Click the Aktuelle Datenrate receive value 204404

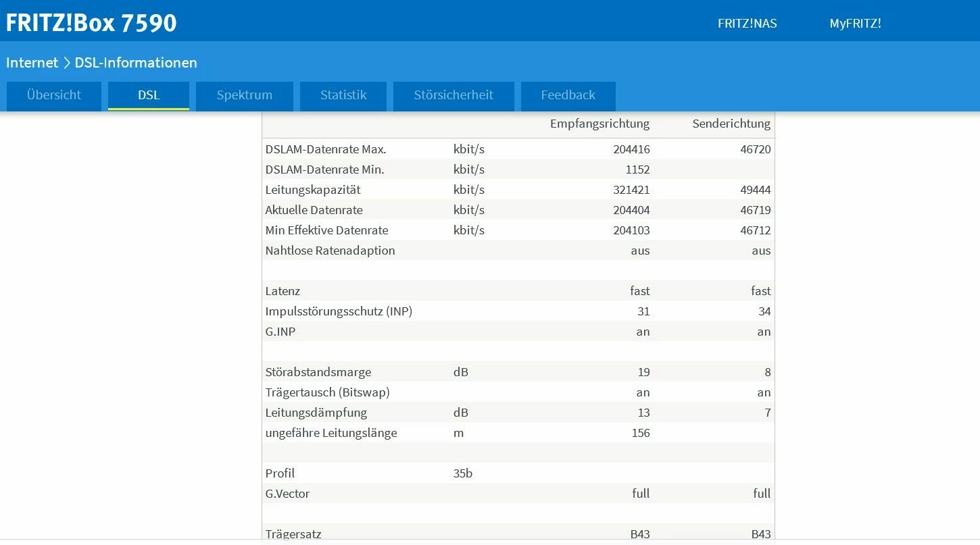tap(631, 210)
